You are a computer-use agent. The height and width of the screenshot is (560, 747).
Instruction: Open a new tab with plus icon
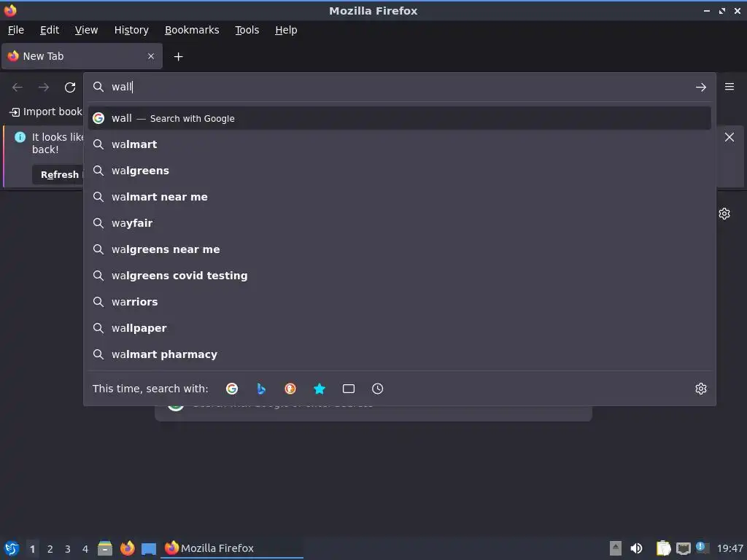[x=178, y=57]
